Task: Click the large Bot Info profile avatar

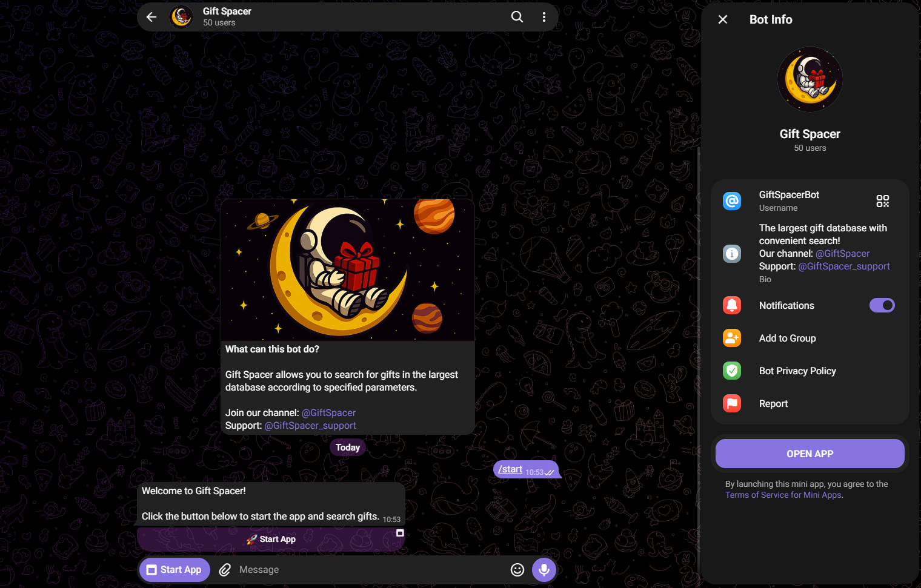Action: click(810, 79)
